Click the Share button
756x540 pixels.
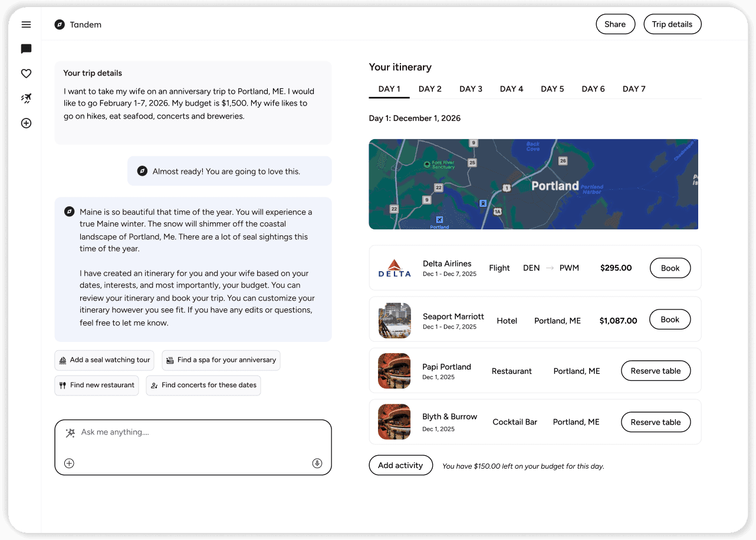[615, 24]
